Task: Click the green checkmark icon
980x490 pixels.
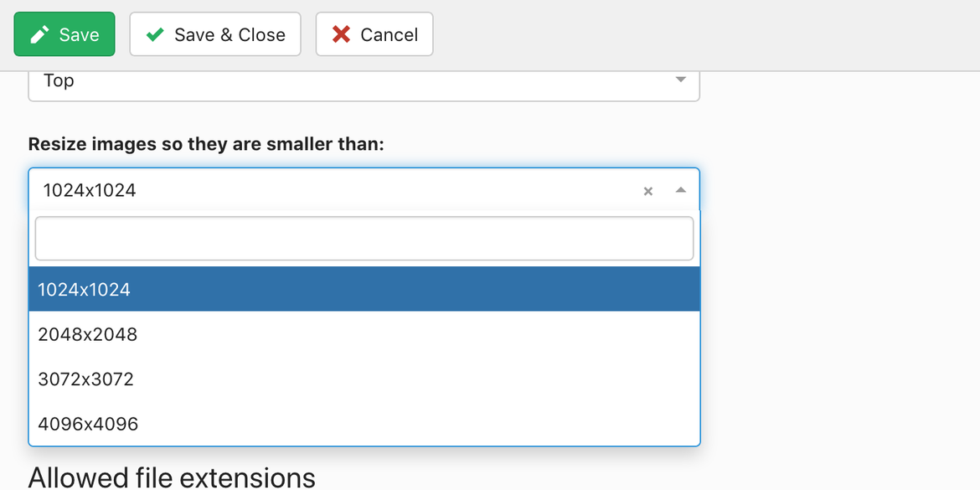Action: tap(155, 34)
